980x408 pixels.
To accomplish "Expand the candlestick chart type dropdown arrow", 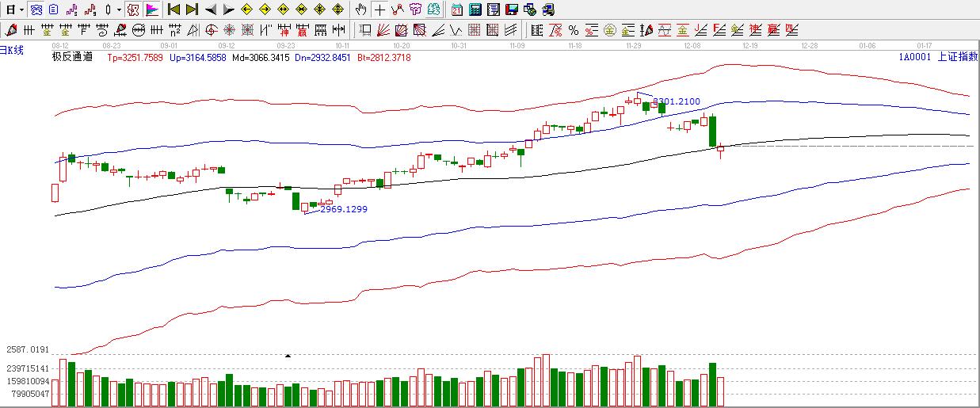I will [x=118, y=10].
